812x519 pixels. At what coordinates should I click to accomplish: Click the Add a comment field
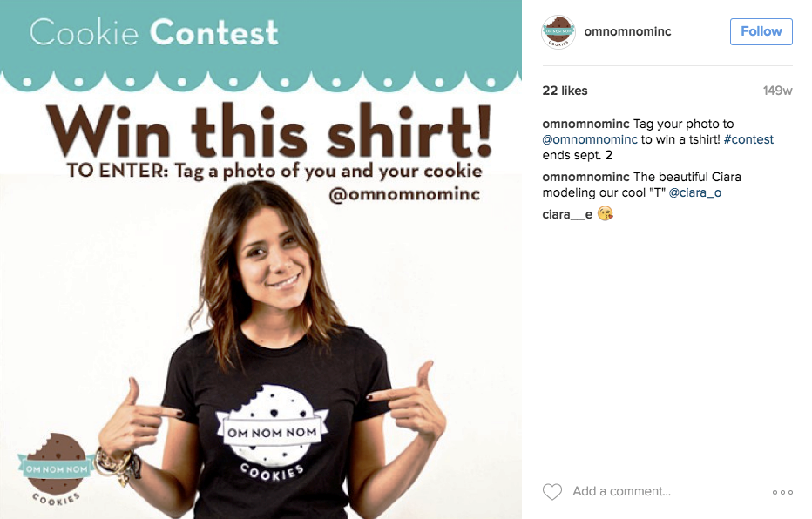pos(621,492)
